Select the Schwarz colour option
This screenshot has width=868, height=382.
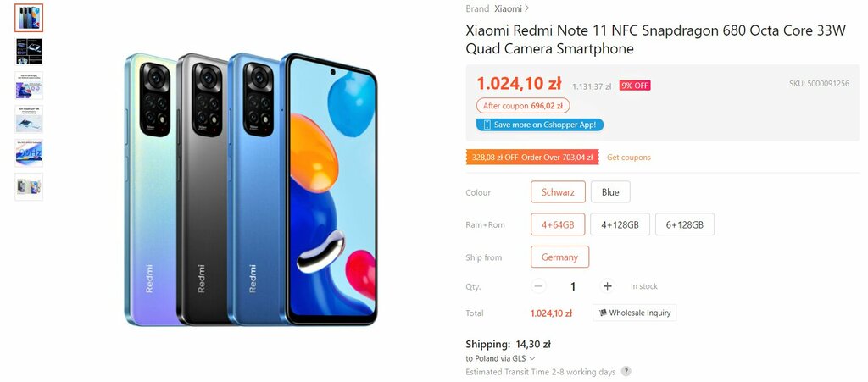pos(558,191)
